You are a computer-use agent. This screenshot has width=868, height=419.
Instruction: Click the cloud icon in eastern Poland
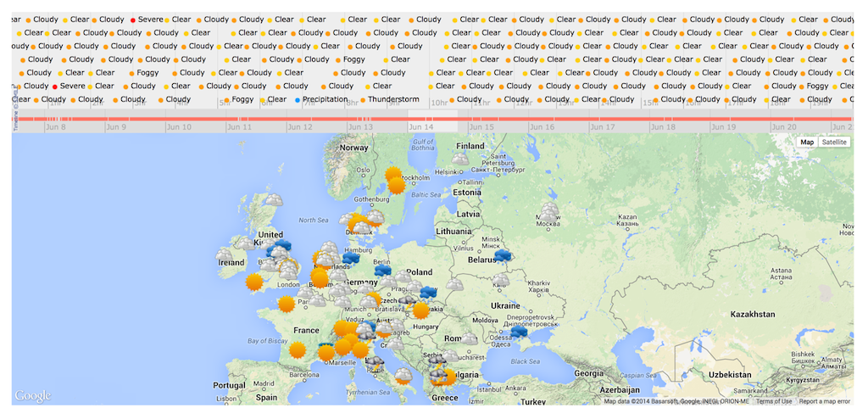point(454,284)
